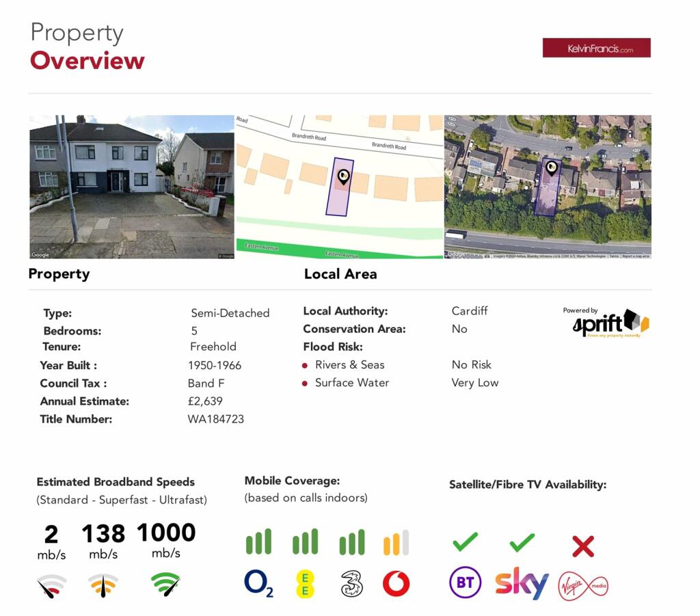700x616 pixels.
Task: Click the location pin on street map
Action: [x=343, y=177]
